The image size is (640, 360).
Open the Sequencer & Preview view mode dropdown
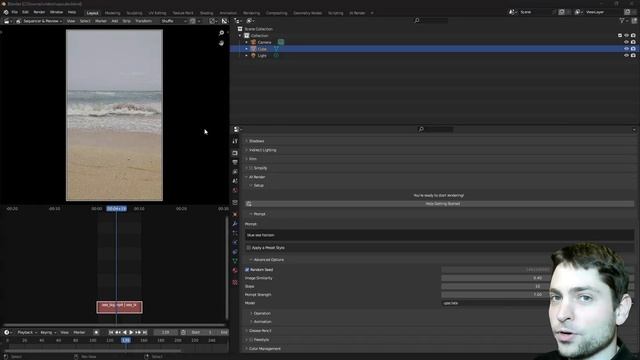tap(39, 21)
